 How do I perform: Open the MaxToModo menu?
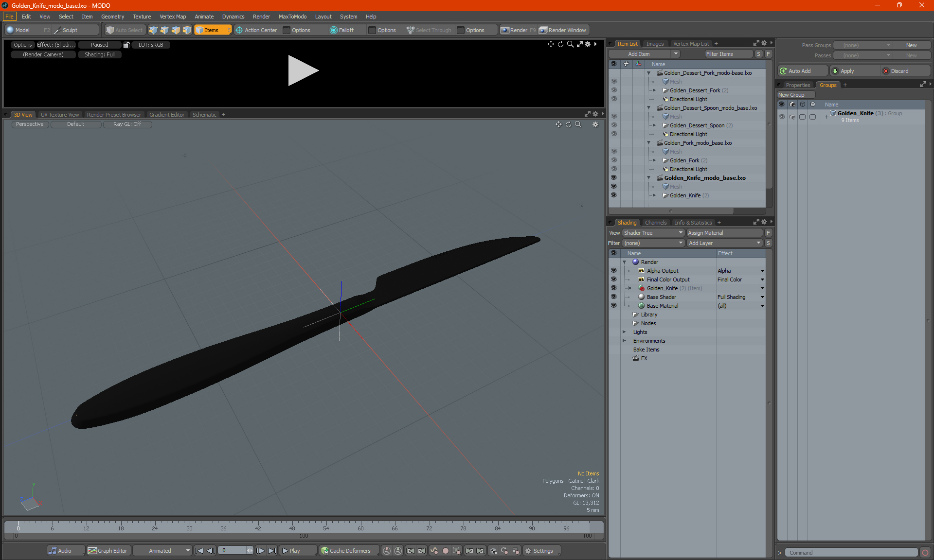tap(292, 17)
